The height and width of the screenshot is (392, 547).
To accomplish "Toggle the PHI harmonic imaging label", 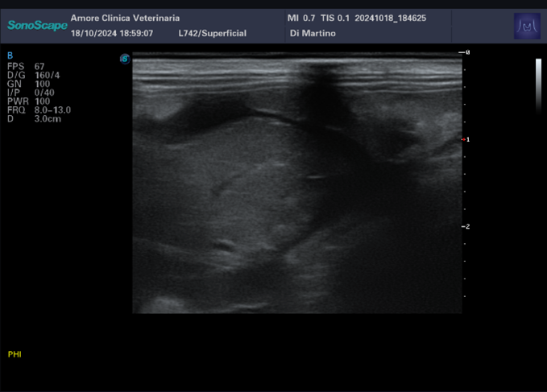I will coord(15,354).
